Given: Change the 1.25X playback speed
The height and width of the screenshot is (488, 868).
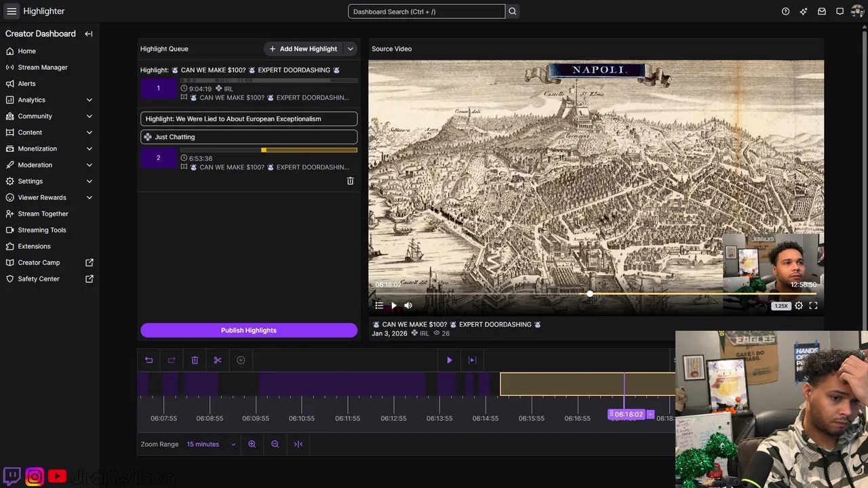Looking at the screenshot, I should point(781,306).
